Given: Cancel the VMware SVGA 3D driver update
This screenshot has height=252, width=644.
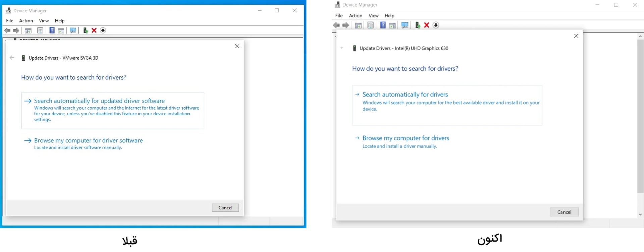Looking at the screenshot, I should (x=225, y=208).
